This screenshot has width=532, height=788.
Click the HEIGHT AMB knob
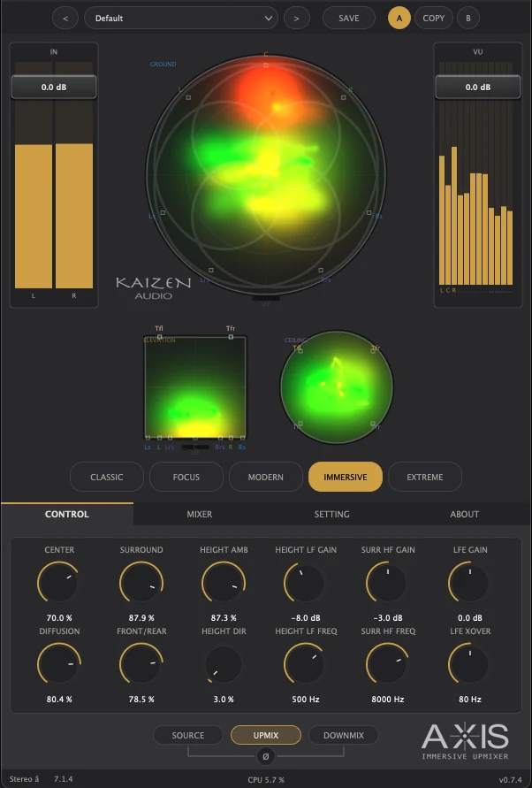click(x=224, y=583)
